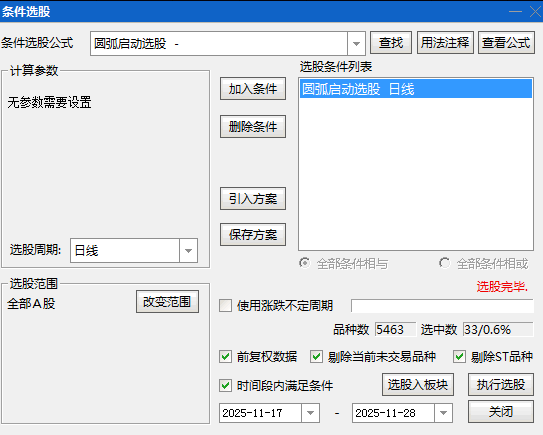This screenshot has height=435, width=543.
Task: Click 保存方案 to save scheme
Action: [253, 234]
